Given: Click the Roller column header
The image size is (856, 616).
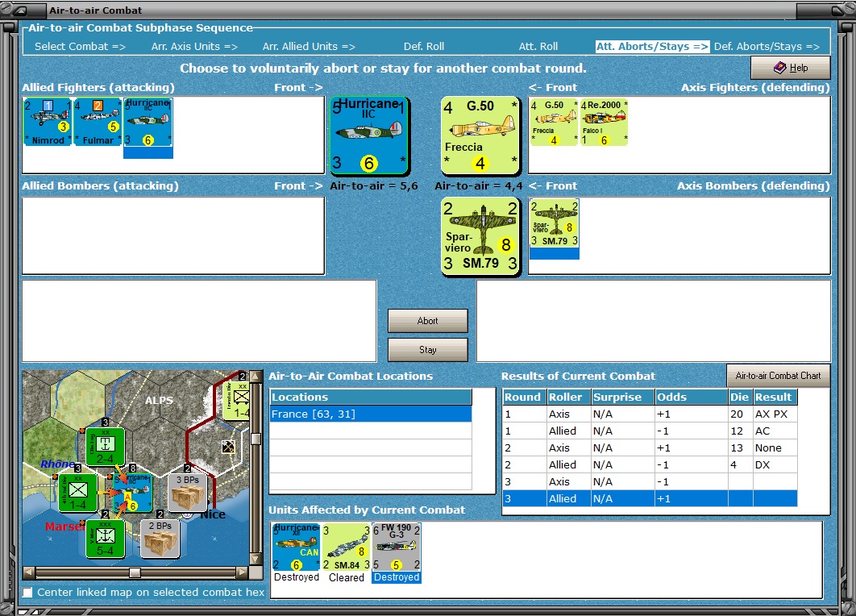Looking at the screenshot, I should [x=568, y=397].
